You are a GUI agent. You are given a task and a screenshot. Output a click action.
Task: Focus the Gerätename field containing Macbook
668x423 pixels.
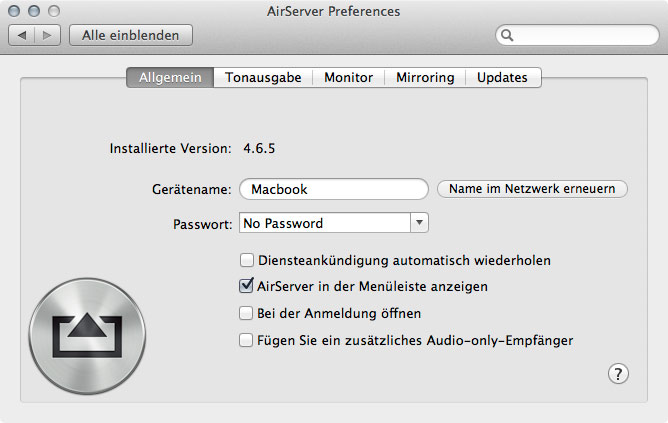click(x=334, y=189)
